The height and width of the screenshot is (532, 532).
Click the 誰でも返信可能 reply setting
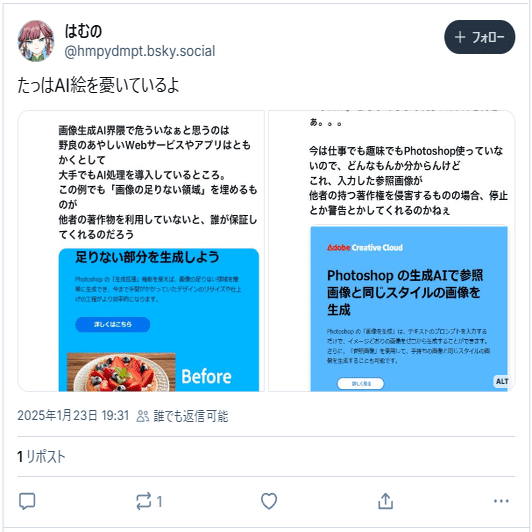(x=191, y=416)
